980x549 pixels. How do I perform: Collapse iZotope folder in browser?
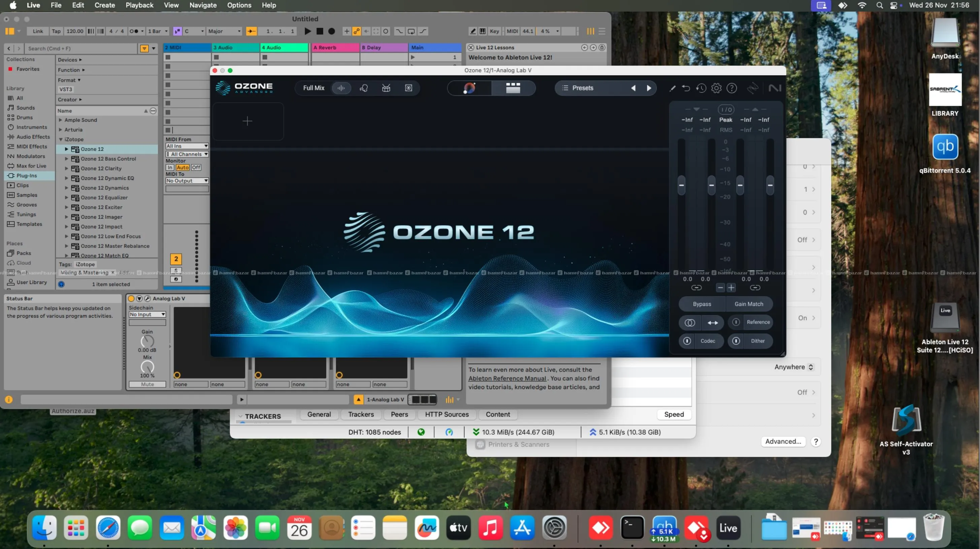[x=61, y=139]
